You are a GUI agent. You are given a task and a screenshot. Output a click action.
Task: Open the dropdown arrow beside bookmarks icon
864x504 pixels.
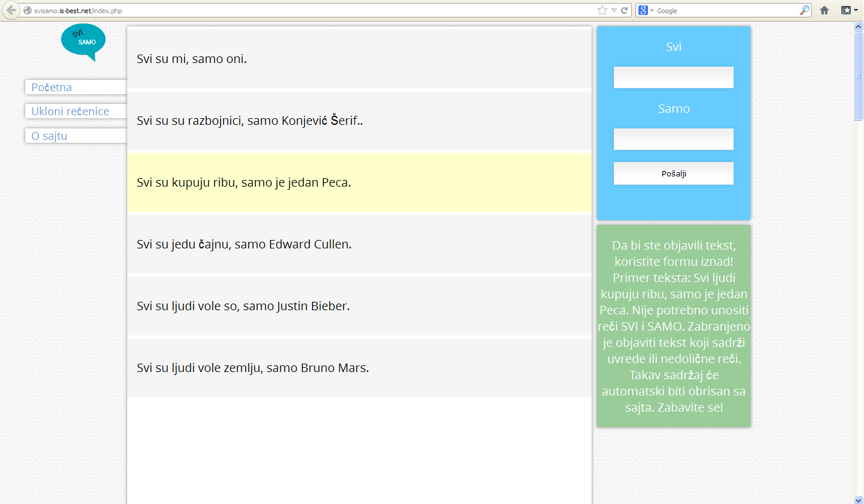coord(856,11)
